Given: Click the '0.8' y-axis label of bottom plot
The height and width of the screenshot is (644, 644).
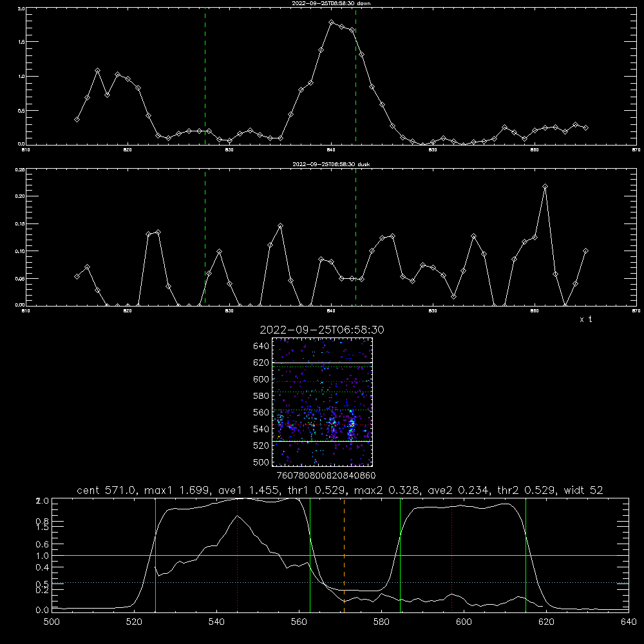Looking at the screenshot, I should 43,521.
